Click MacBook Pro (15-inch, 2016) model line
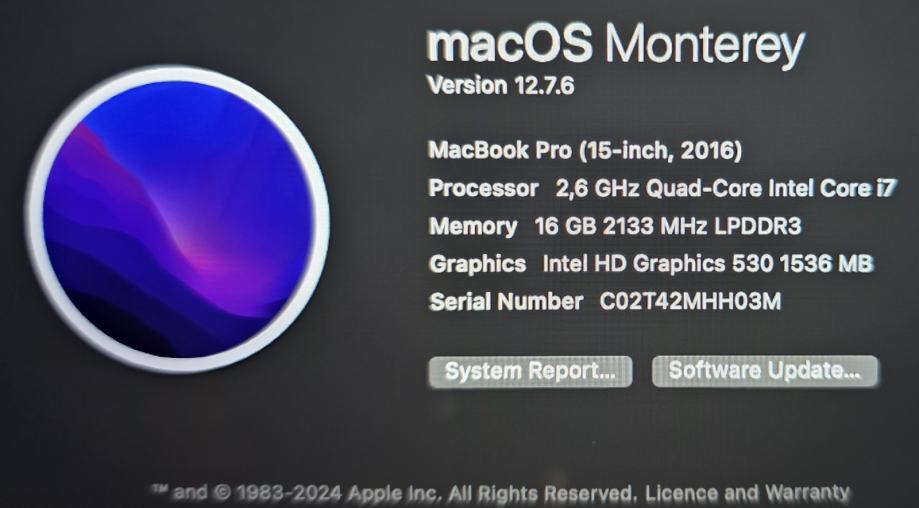Viewport: 919px width, 508px height. click(585, 151)
